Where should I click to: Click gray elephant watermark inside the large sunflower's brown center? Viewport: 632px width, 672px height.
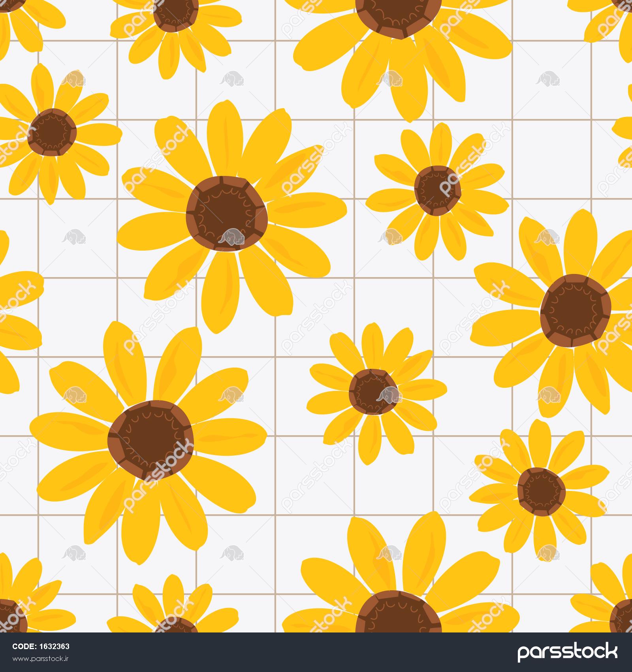230,237
